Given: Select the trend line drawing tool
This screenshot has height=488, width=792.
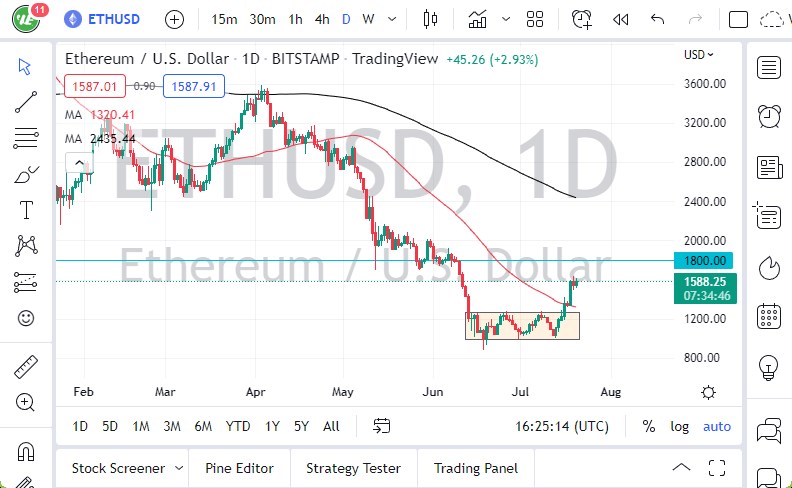Looking at the screenshot, I should coord(26,101).
